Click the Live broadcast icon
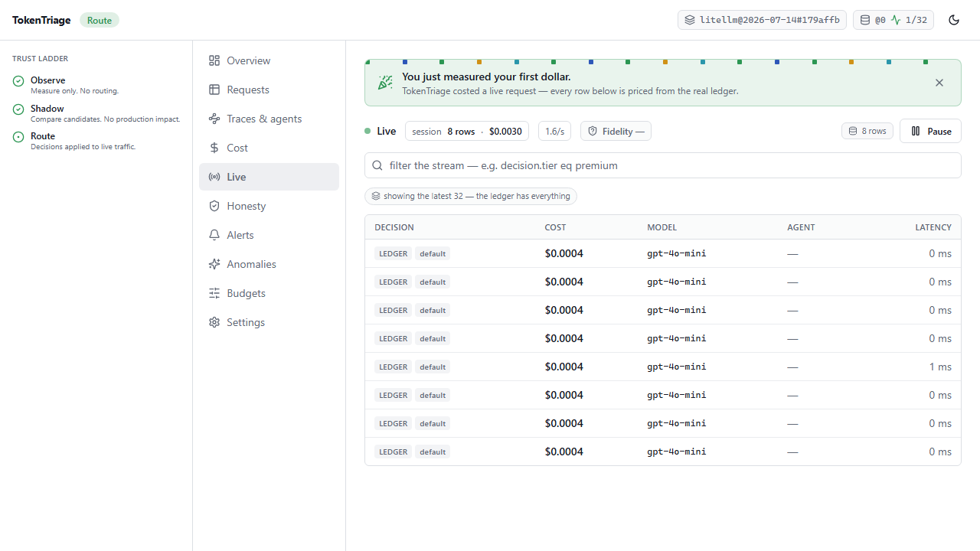Screen dimensions: 980x551 (x=214, y=177)
